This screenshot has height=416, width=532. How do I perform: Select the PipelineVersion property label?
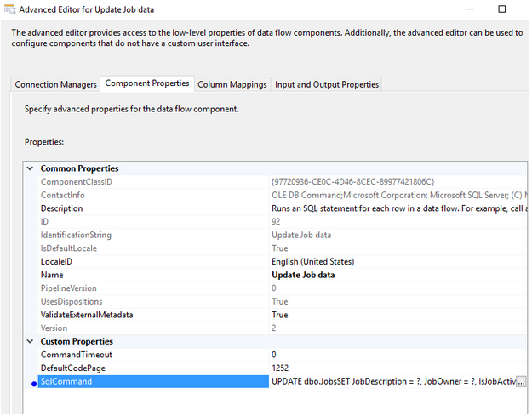click(x=69, y=288)
